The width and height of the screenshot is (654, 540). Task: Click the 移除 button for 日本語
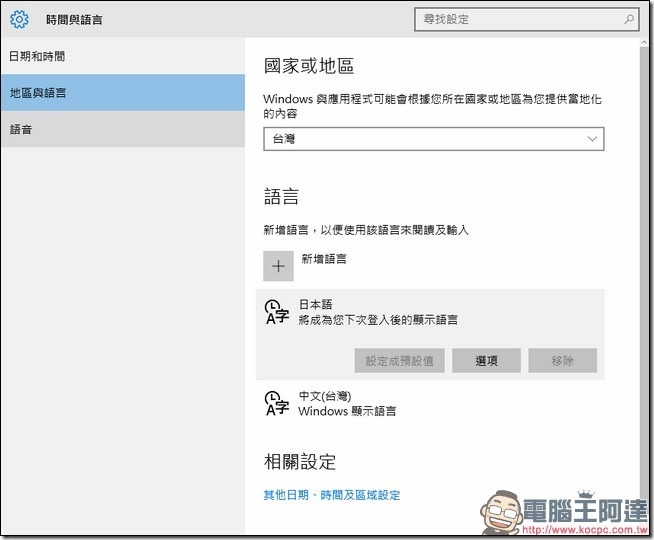pyautogui.click(x=563, y=361)
